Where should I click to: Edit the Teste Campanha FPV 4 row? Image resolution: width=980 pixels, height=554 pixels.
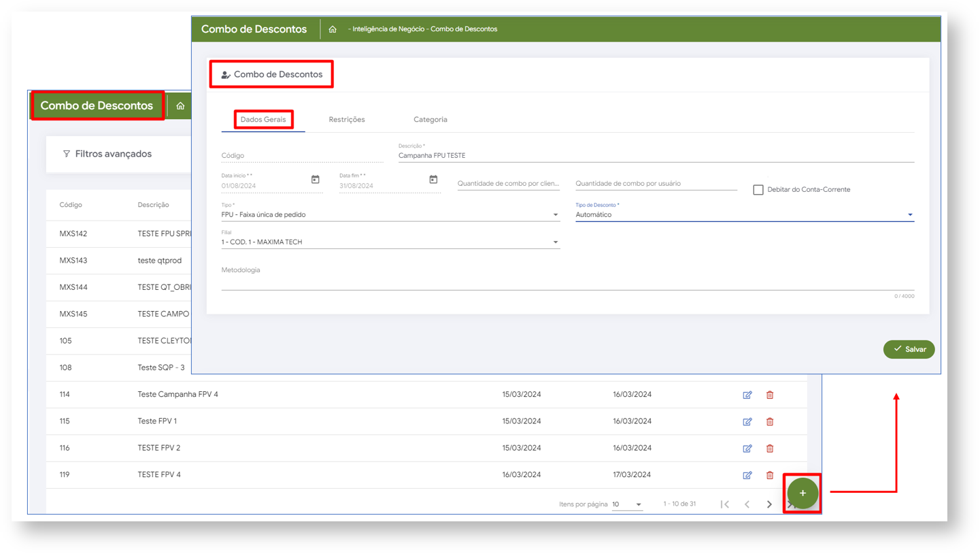point(747,395)
